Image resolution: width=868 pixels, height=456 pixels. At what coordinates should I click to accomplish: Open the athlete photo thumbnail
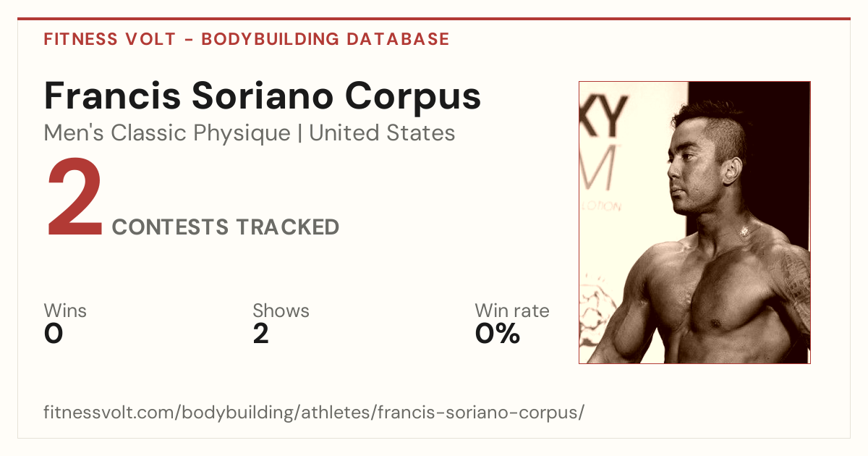pos(694,222)
